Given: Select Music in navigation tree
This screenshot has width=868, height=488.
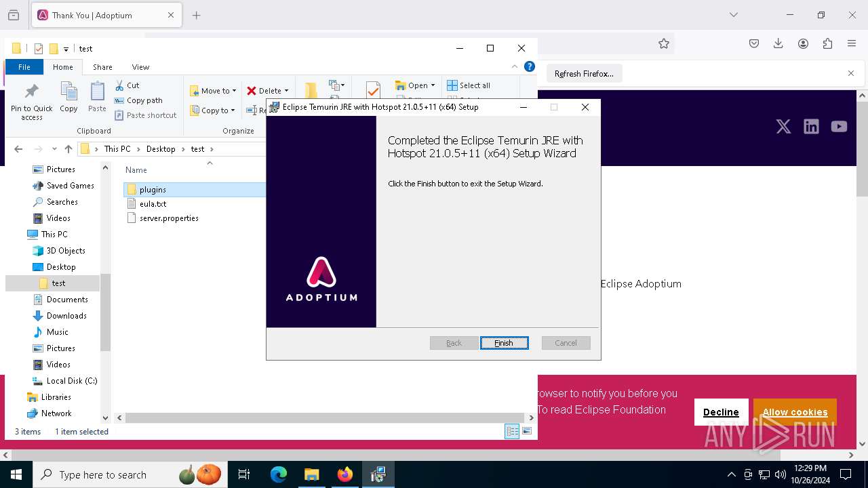Looking at the screenshot, I should point(57,332).
